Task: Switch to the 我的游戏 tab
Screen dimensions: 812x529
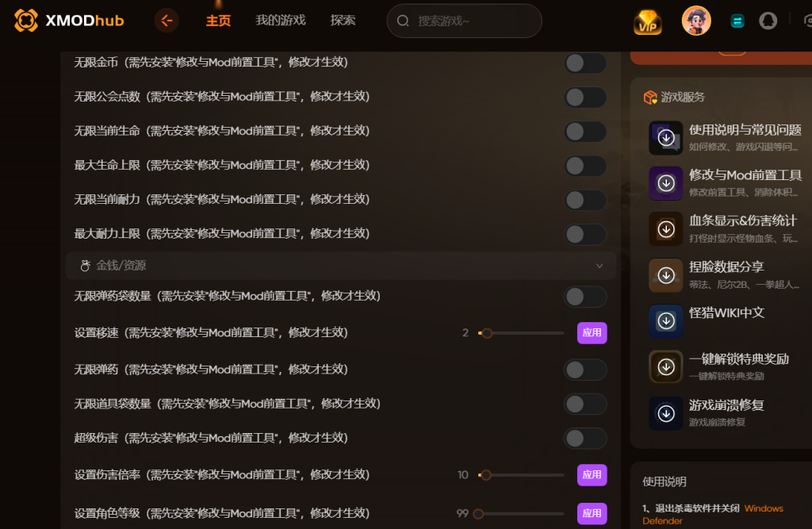Action: click(x=280, y=20)
